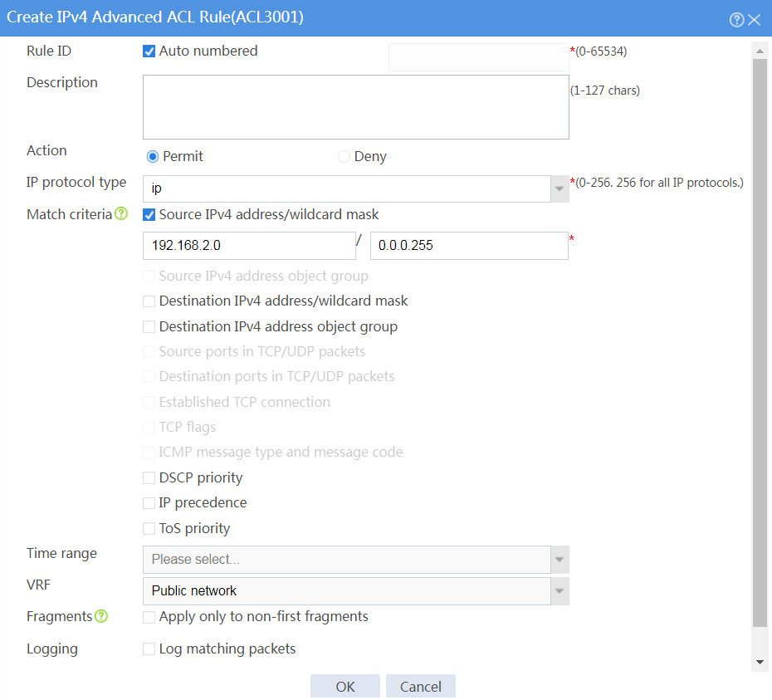
Task: Expand the IP protocol type dropdown
Action: 559,188
